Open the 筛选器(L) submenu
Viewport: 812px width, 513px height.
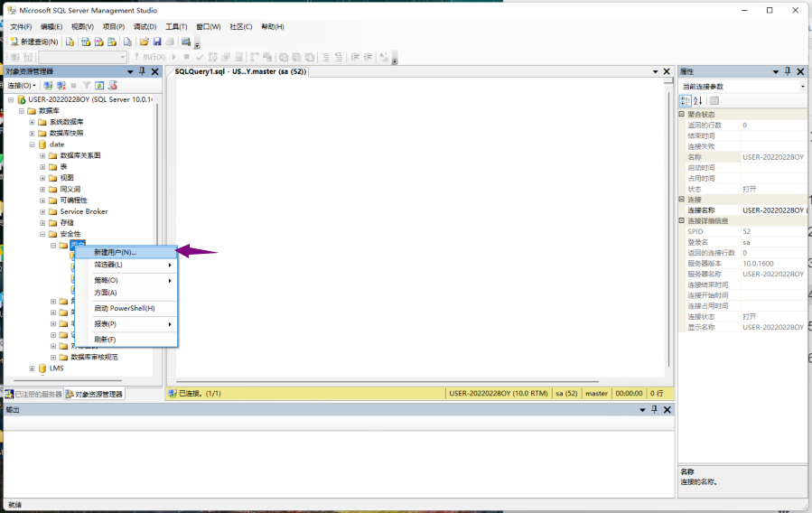tap(126, 265)
